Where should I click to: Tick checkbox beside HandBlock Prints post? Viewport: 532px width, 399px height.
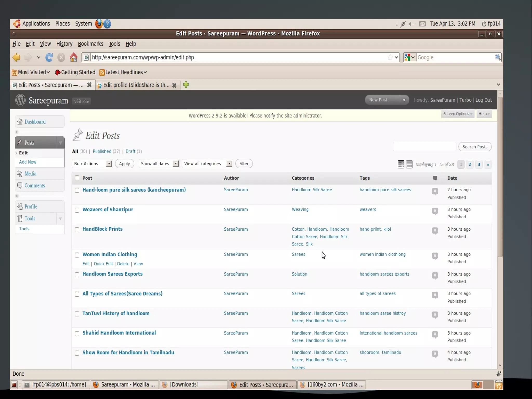[x=77, y=230]
